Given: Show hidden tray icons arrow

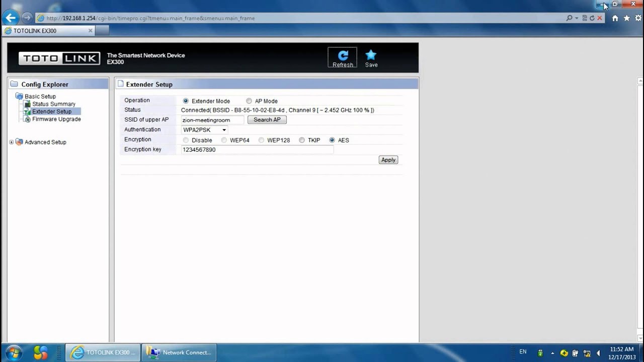Looking at the screenshot, I should pyautogui.click(x=552, y=353).
